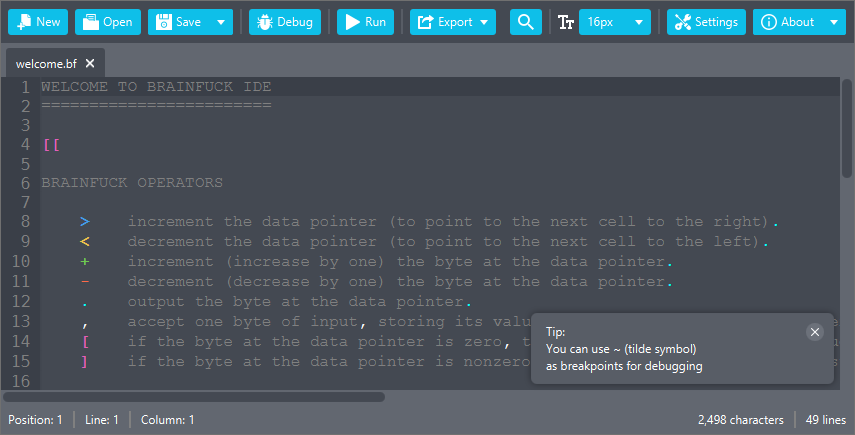Click 'Position: 1' in the status bar

point(35,420)
